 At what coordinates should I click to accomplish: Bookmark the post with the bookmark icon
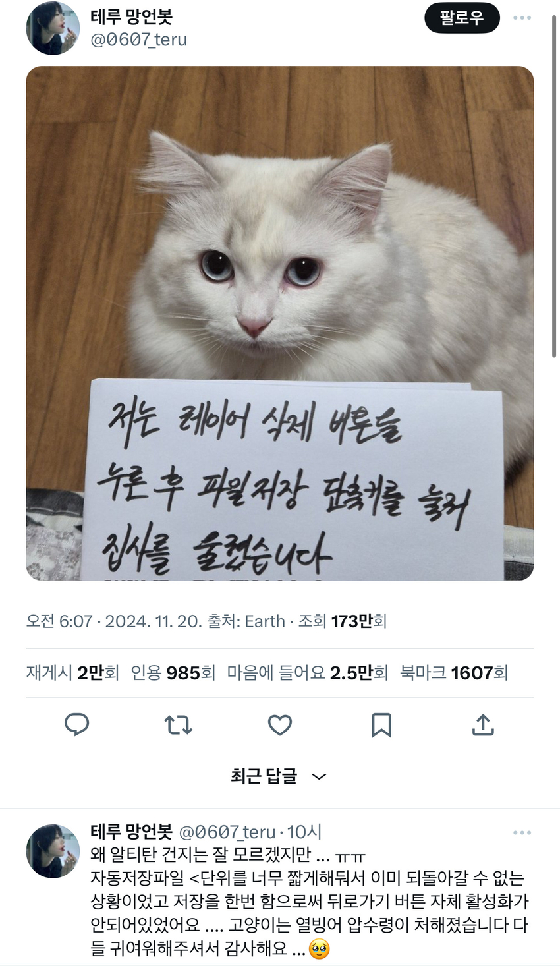pos(381,725)
